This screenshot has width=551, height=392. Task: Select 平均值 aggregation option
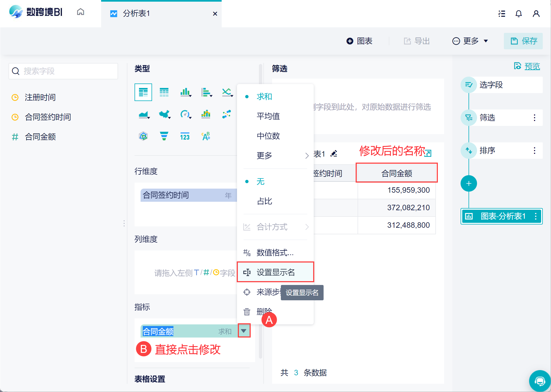(x=268, y=116)
